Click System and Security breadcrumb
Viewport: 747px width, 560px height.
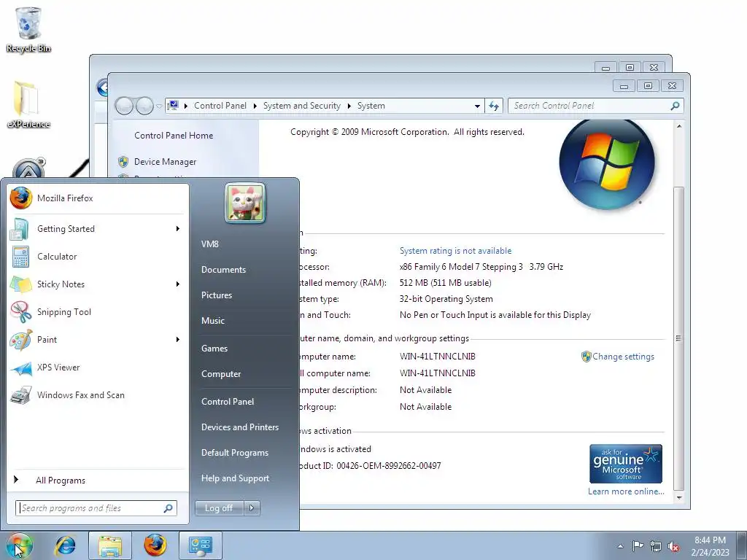point(301,106)
